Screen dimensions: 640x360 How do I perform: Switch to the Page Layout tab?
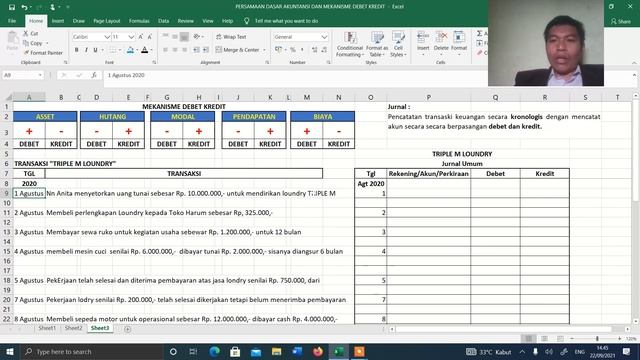107,21
